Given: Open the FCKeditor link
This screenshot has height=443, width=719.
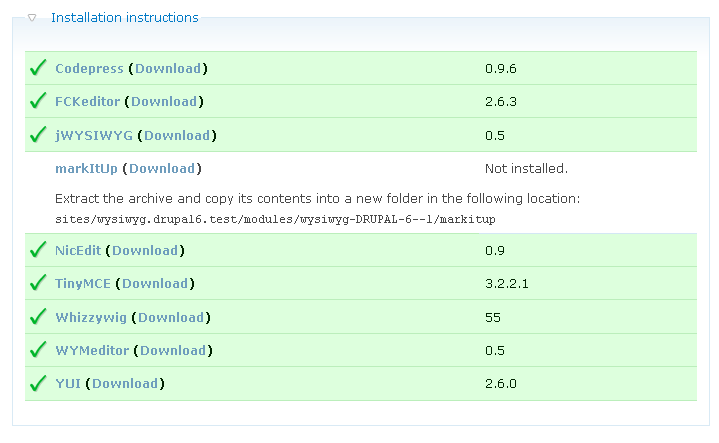Looking at the screenshot, I should (87, 101).
